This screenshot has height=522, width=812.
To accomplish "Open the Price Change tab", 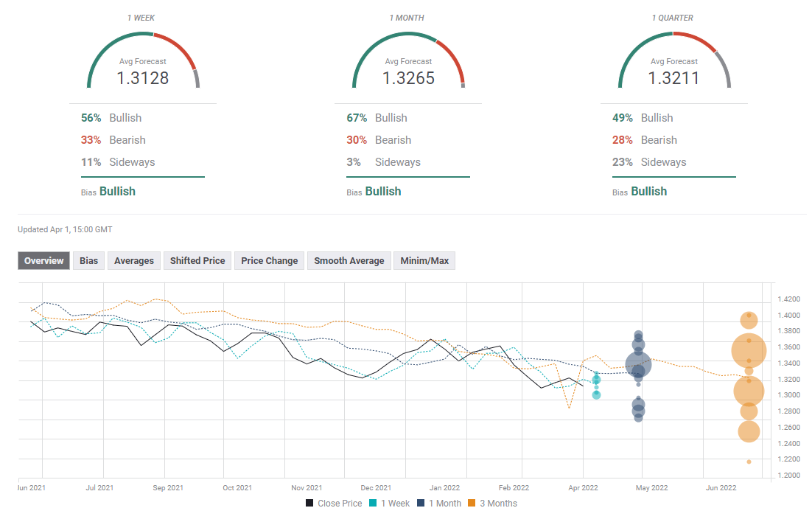I will 270,260.
